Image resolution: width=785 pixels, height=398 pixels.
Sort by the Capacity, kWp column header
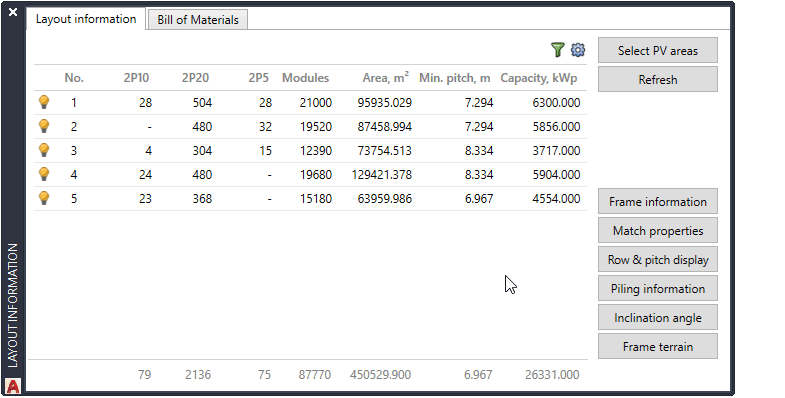coord(539,78)
